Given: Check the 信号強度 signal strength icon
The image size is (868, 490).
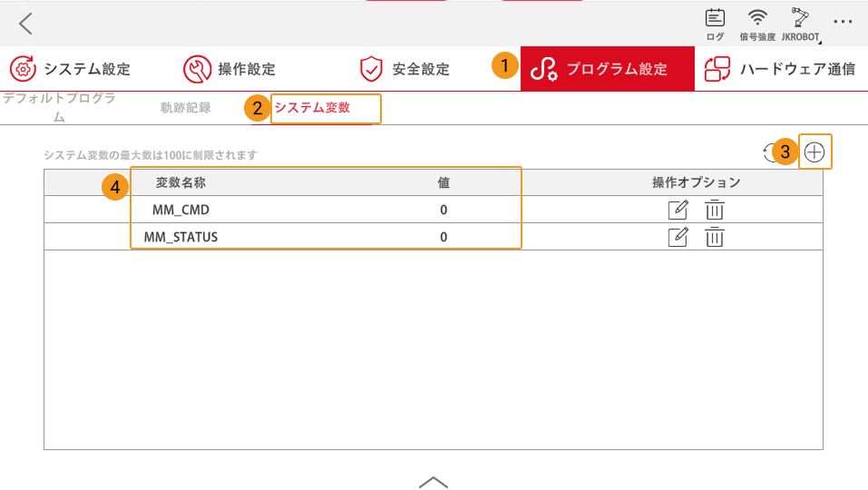Looking at the screenshot, I should click(757, 23).
